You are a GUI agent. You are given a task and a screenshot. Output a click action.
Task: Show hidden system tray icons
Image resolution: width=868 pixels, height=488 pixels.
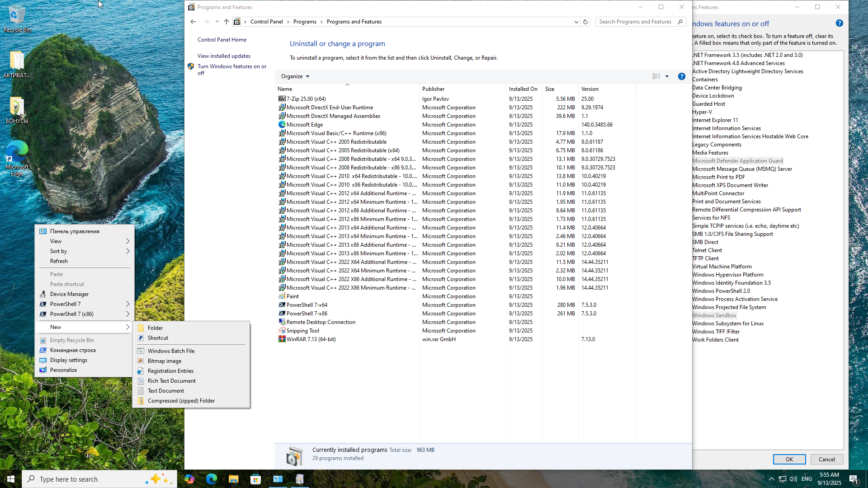tap(771, 479)
